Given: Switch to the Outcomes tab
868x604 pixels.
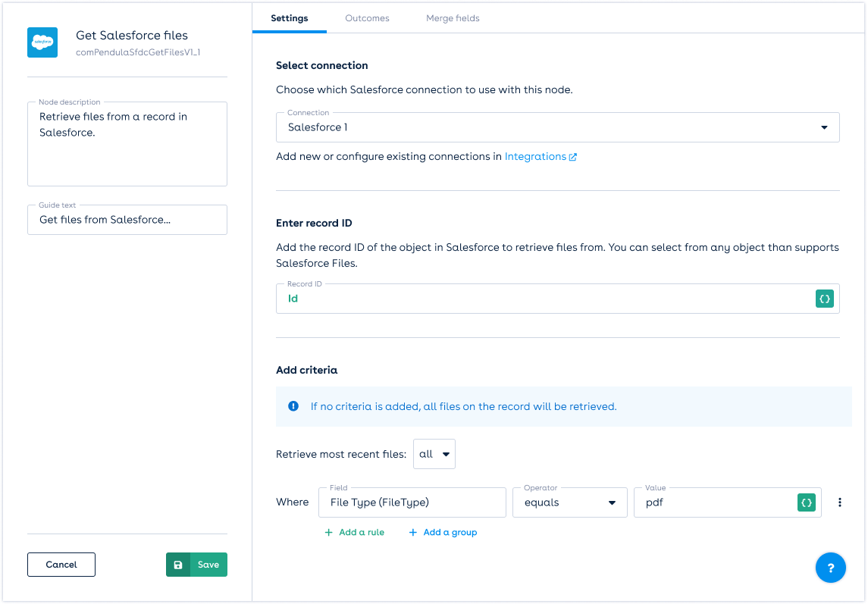Looking at the screenshot, I should click(x=367, y=18).
